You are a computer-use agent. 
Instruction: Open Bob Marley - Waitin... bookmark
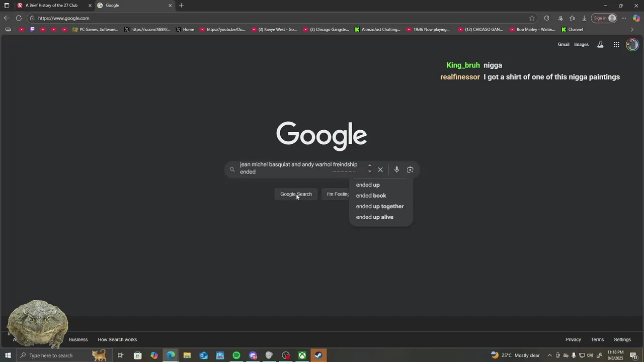click(x=532, y=30)
